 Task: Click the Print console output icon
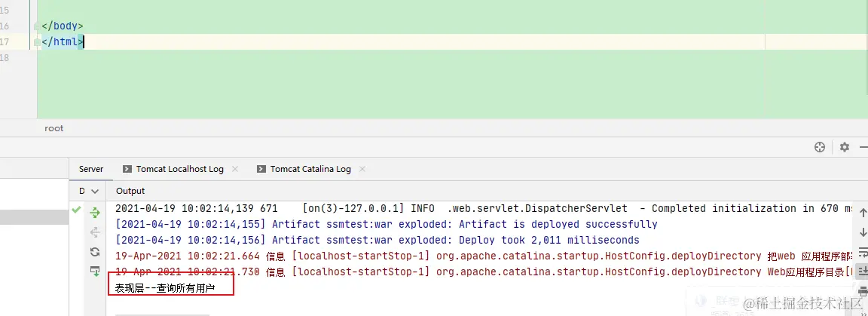coord(863,290)
